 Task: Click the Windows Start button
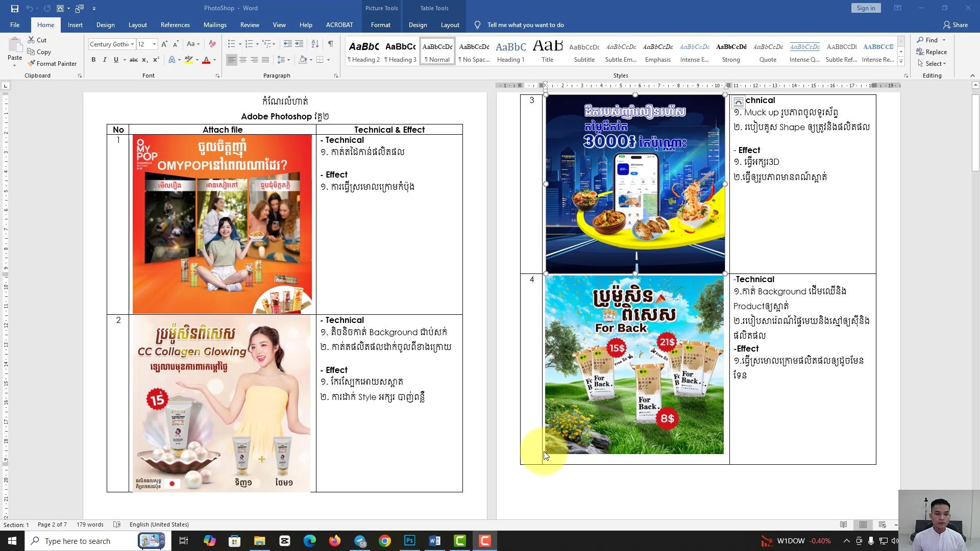coord(12,541)
